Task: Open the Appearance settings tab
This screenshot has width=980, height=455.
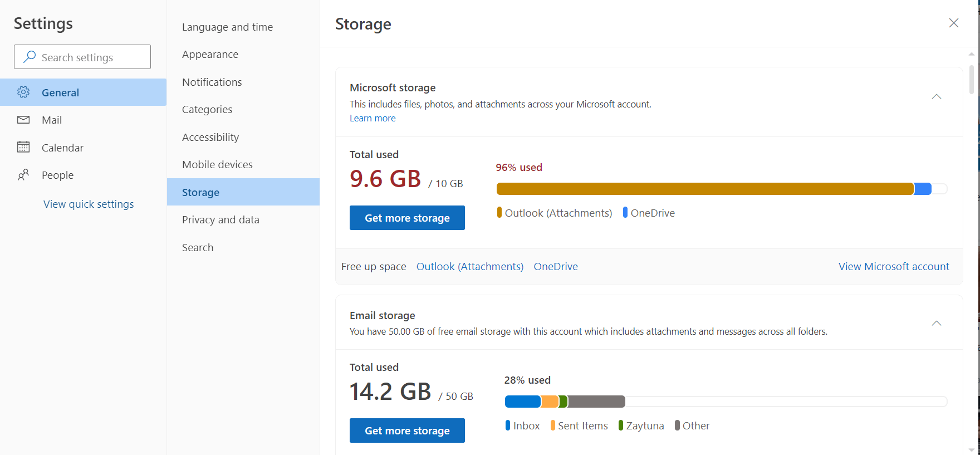Action: tap(210, 55)
